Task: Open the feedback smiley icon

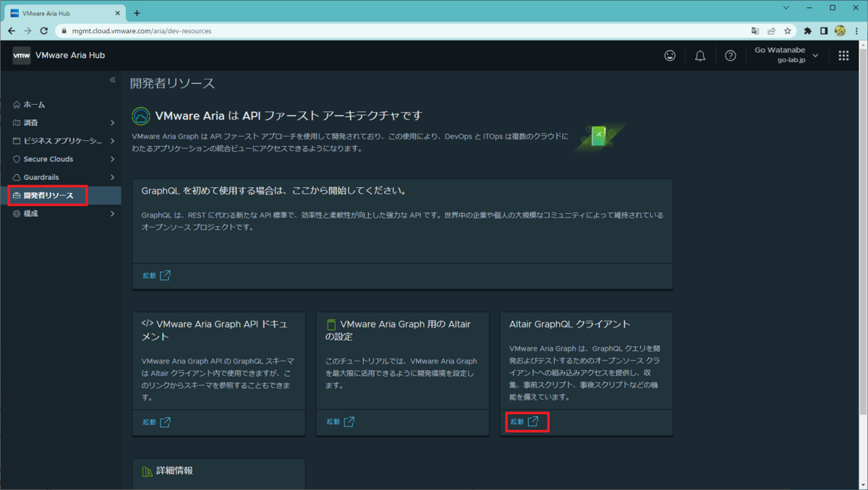Action: tap(671, 56)
